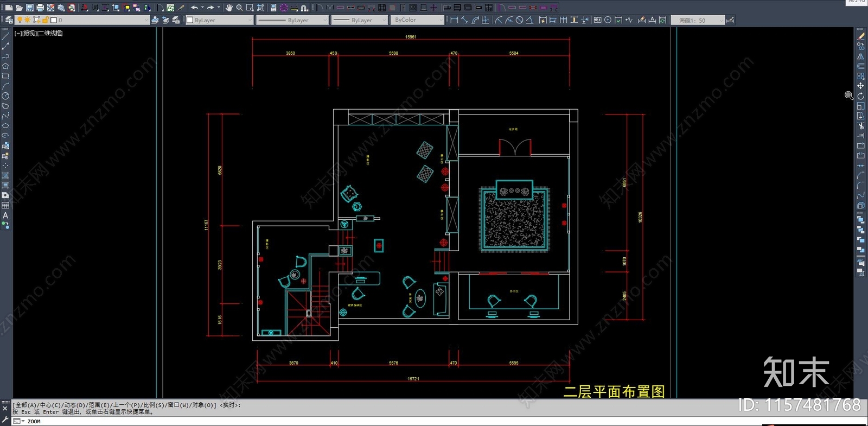The image size is (868, 426).
Task: Select the Erase tool in Modify toolbar
Action: pos(860,36)
